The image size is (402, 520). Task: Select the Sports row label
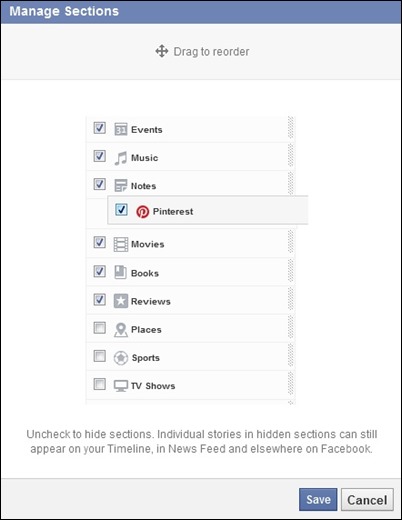146,358
